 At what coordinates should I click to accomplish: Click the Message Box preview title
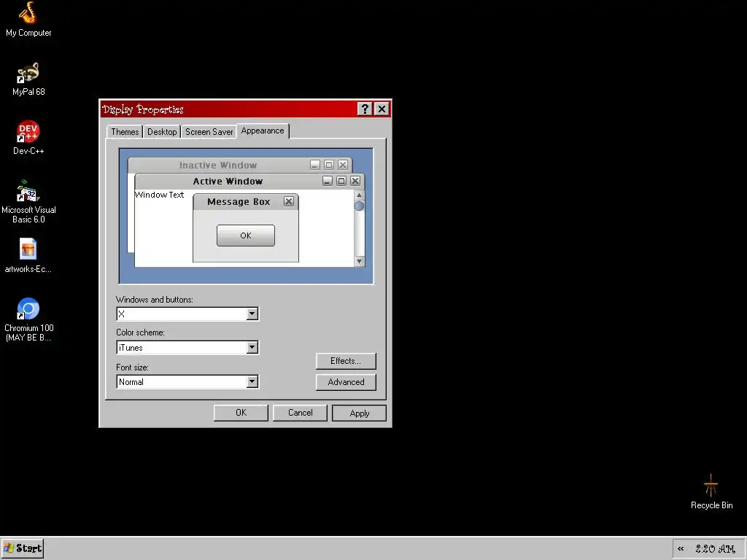pos(239,202)
